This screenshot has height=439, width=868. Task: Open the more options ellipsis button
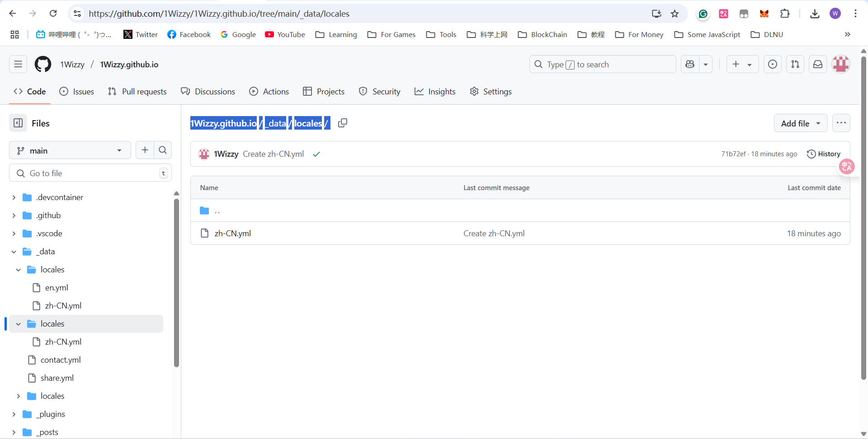pos(841,123)
